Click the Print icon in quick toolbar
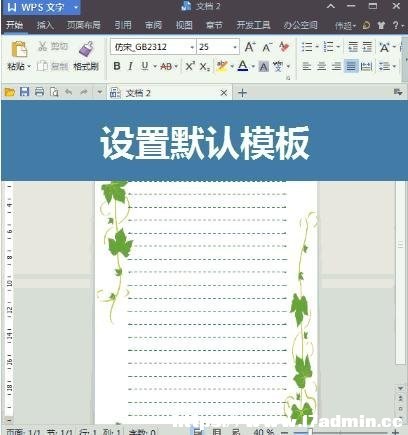Screen dimensions: 408x435 coord(39,92)
